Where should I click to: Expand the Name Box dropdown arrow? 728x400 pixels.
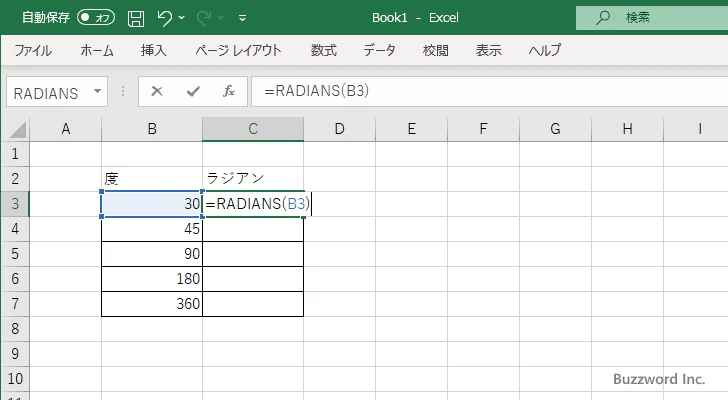pyautogui.click(x=98, y=92)
